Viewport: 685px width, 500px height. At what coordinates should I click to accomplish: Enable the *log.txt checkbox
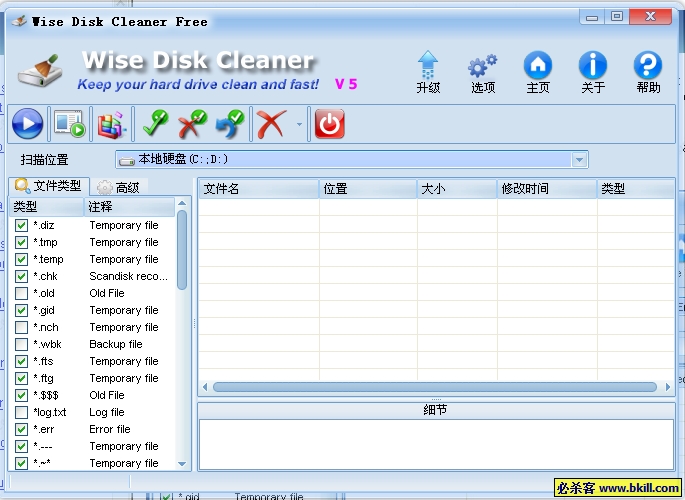pyautogui.click(x=21, y=412)
